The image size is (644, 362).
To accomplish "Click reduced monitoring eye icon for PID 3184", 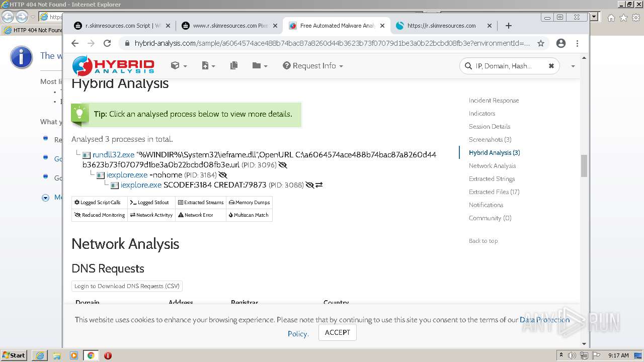I will pyautogui.click(x=223, y=175).
